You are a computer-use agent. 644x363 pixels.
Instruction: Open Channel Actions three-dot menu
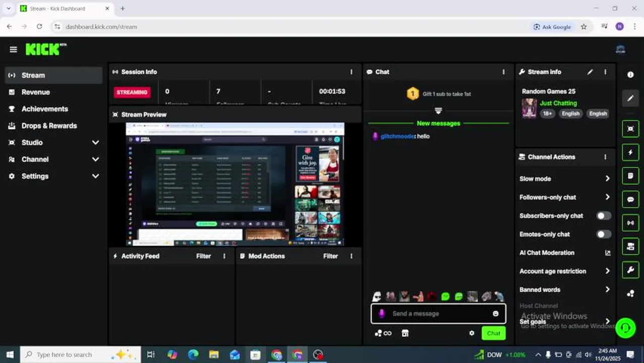pyautogui.click(x=605, y=157)
